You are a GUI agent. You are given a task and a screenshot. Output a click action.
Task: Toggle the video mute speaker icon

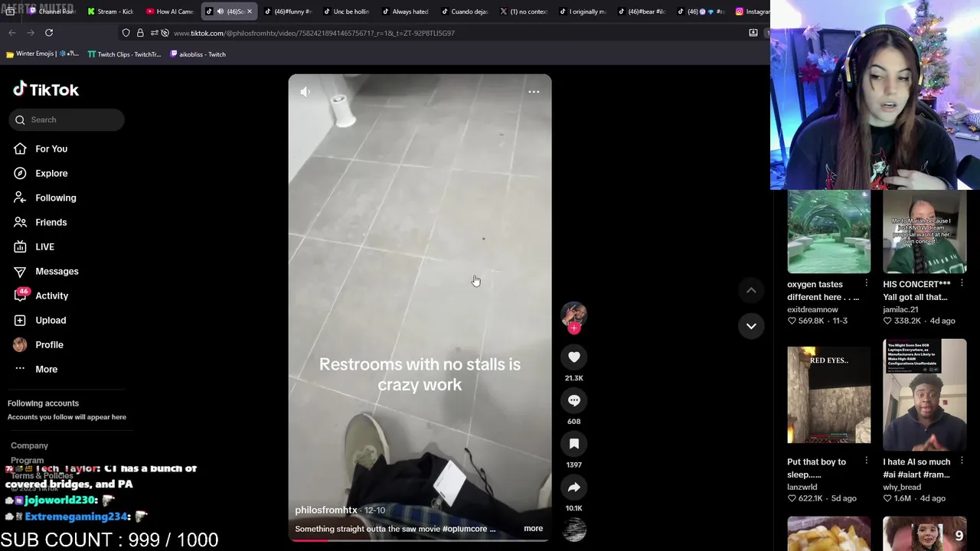[x=305, y=92]
